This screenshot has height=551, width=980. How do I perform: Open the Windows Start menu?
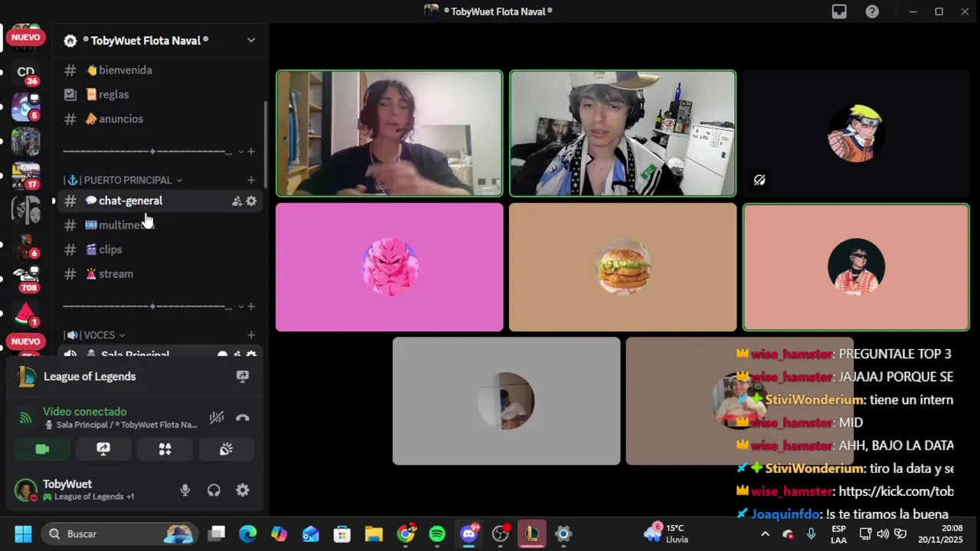click(23, 533)
